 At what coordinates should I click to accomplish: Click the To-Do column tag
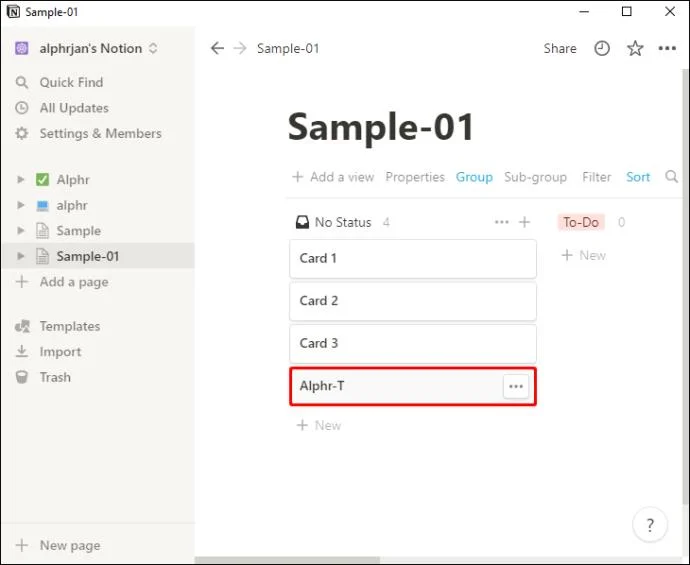581,222
